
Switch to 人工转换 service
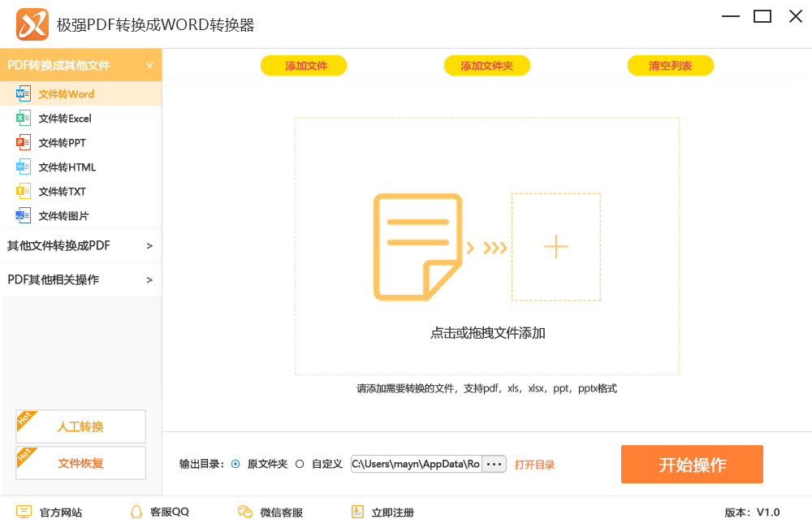click(80, 426)
